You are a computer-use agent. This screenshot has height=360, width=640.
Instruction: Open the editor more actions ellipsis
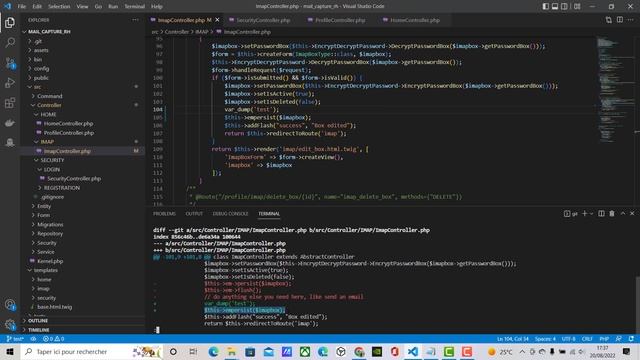point(631,20)
